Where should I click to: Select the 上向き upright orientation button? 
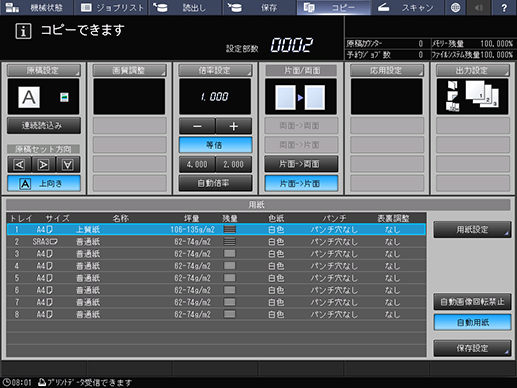(44, 183)
